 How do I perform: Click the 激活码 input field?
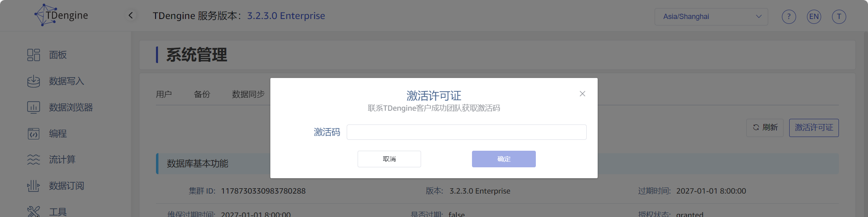click(x=466, y=132)
